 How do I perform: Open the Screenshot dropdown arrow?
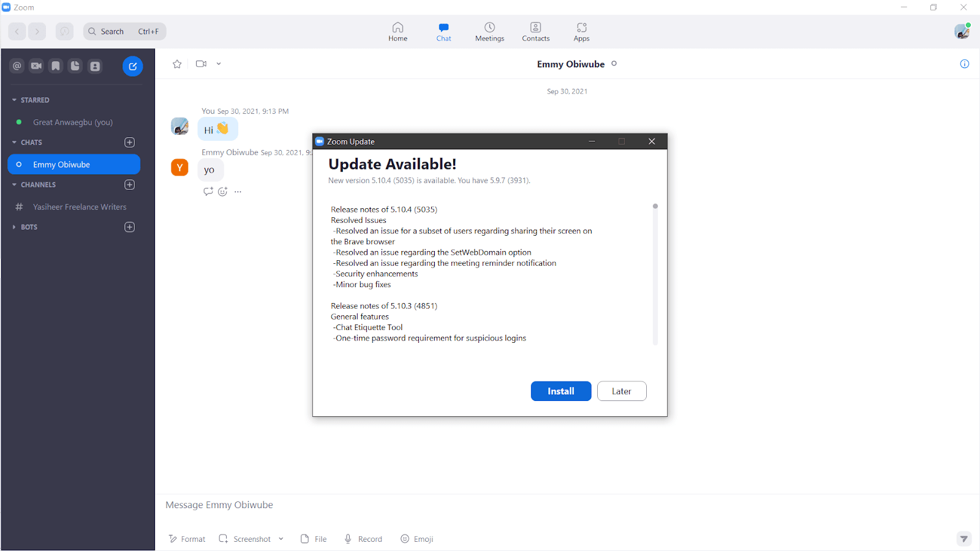click(x=281, y=539)
